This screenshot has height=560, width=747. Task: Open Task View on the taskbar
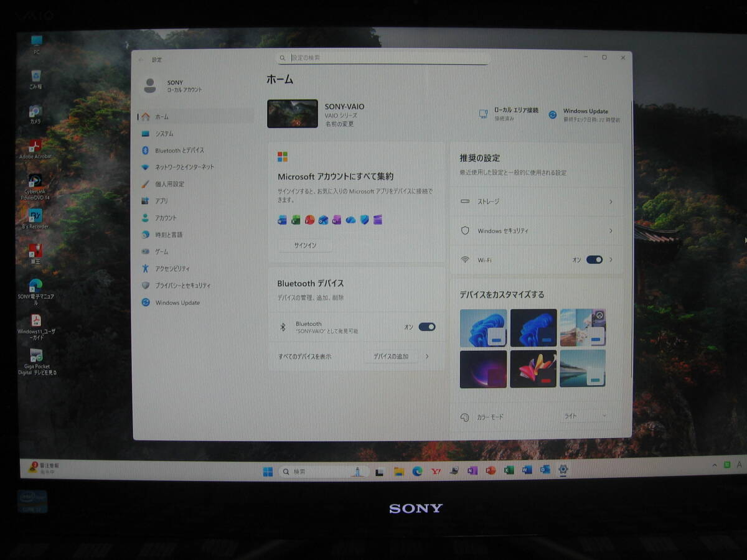tap(379, 472)
